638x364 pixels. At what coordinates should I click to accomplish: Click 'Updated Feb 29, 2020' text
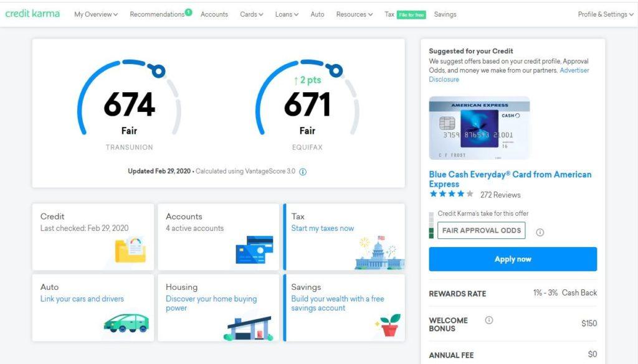pyautogui.click(x=159, y=171)
